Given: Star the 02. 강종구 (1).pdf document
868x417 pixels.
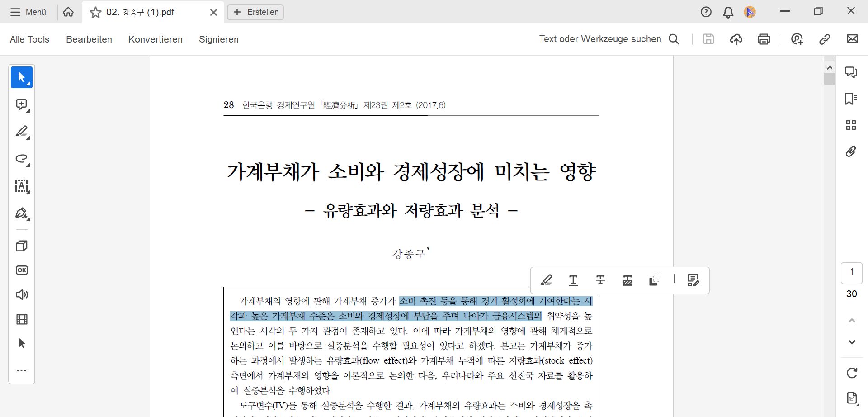Looking at the screenshot, I should click(95, 13).
